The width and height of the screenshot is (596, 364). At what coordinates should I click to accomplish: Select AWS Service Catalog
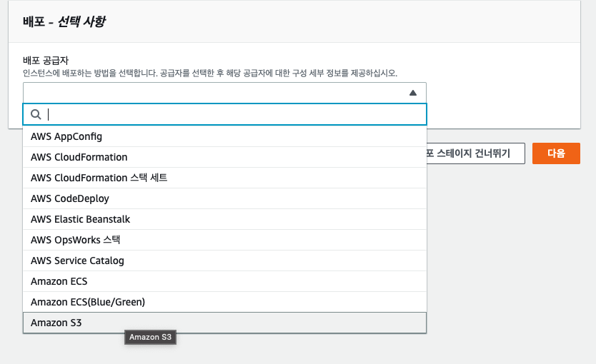pyautogui.click(x=224, y=261)
